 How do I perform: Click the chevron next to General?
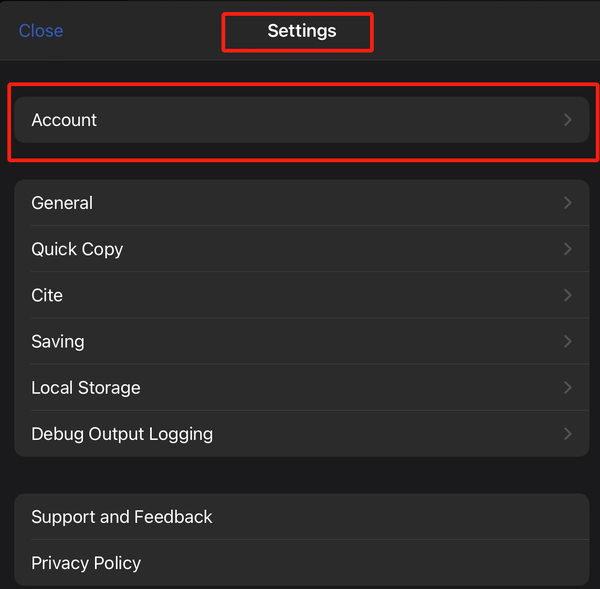[568, 203]
